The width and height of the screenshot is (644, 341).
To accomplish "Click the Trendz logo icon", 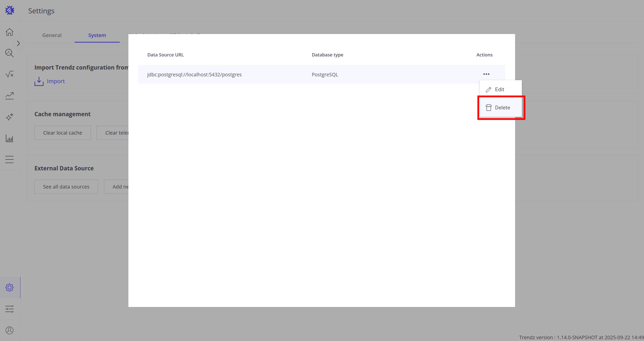I will point(10,10).
